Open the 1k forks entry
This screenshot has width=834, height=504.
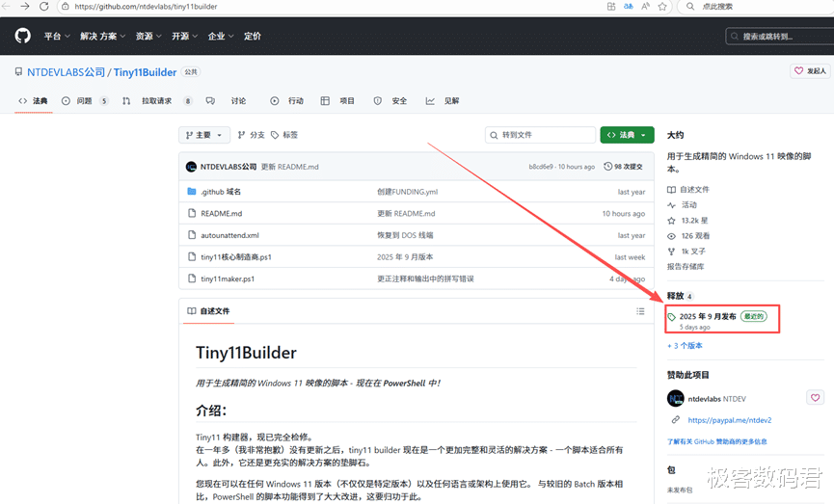pos(686,251)
